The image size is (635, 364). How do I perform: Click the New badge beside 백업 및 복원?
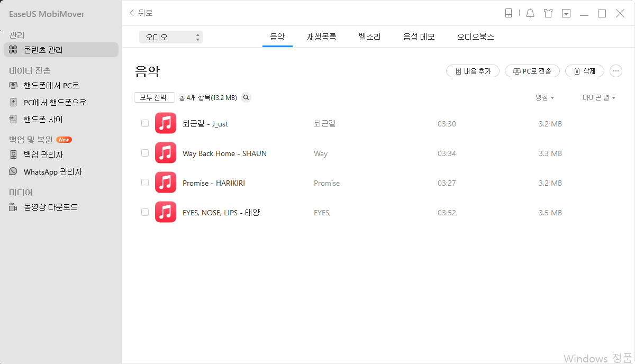tap(64, 140)
